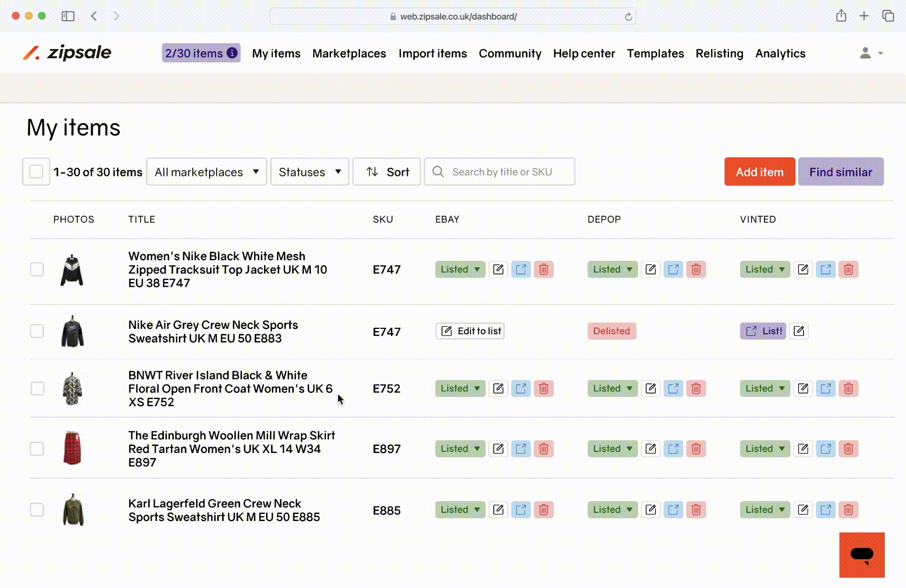
Task: Open the orange chat support widget
Action: [x=862, y=555]
